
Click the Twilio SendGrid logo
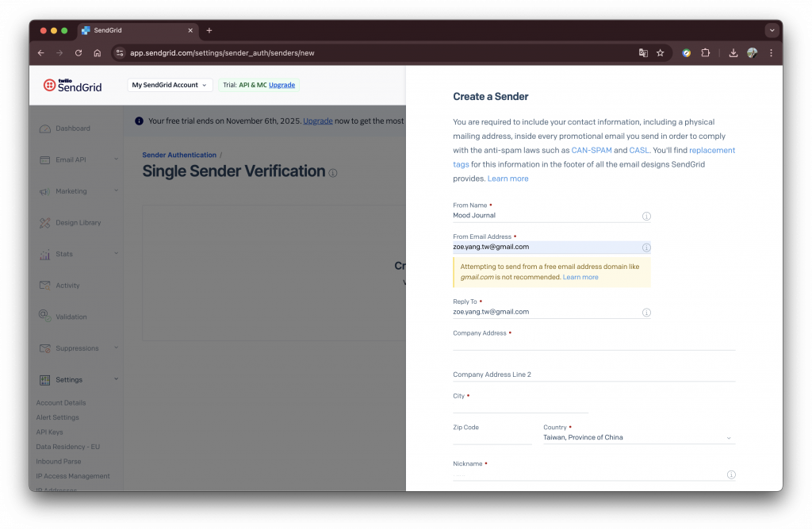[x=72, y=85]
